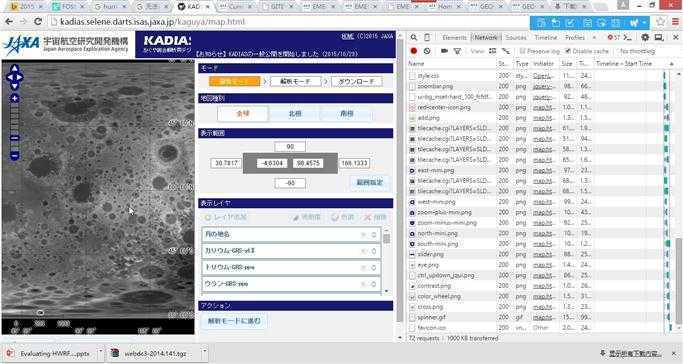Screen dimensions: 683x364
Task: Click the 範囲指定 button
Action: [x=369, y=182]
